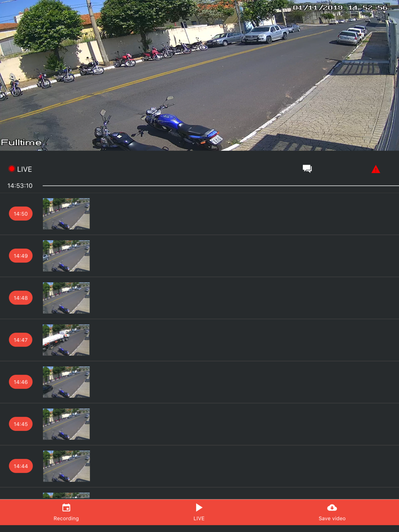This screenshot has width=399, height=532.
Task: Select the 14:45 time badge
Action: coord(21,424)
